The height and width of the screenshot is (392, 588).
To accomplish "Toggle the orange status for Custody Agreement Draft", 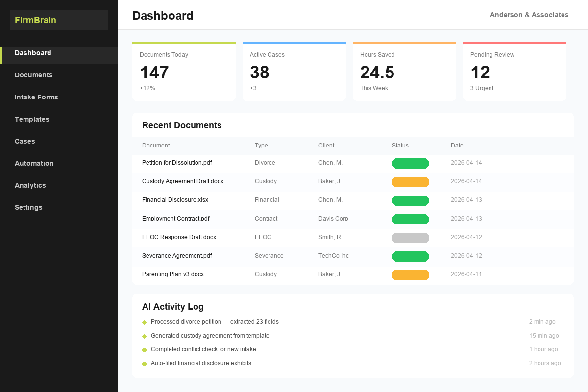I will tap(410, 182).
